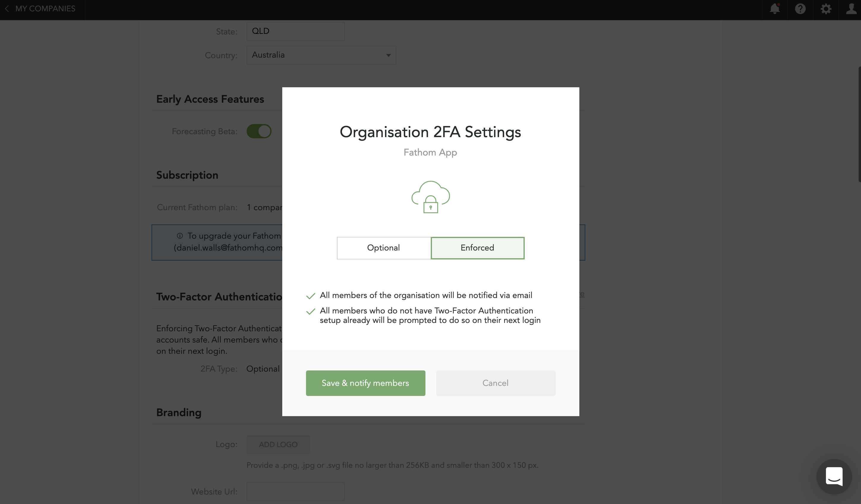Click the 'Organisation 2FA Settings' heading
861x504 pixels.
(x=430, y=132)
